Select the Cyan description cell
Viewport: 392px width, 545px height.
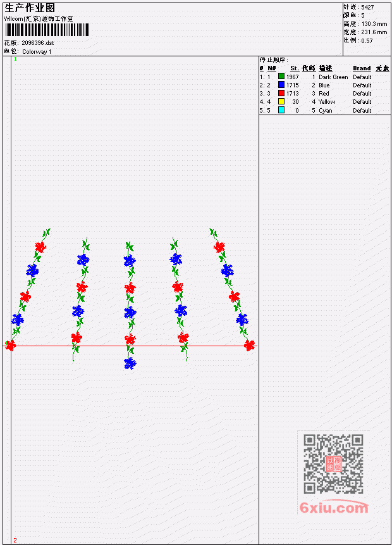tap(326, 111)
